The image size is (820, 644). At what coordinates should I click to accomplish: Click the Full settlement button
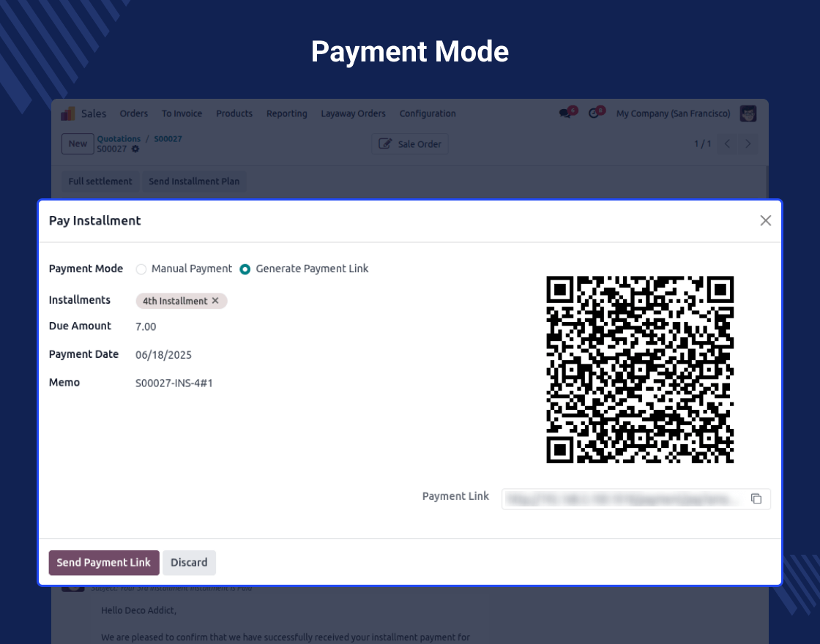click(x=100, y=181)
